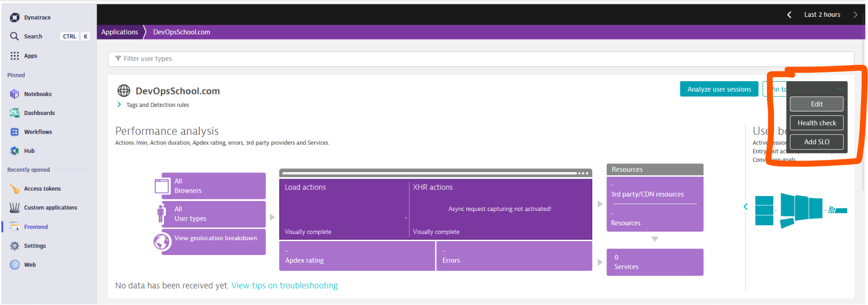Viewport: 868px width, 305px height.
Task: Open the Custom applications icon
Action: pyautogui.click(x=15, y=207)
